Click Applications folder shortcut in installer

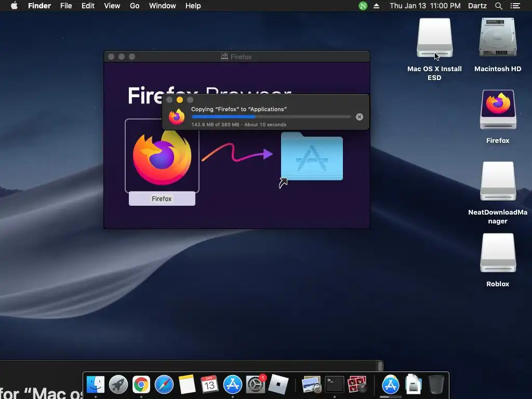point(312,157)
